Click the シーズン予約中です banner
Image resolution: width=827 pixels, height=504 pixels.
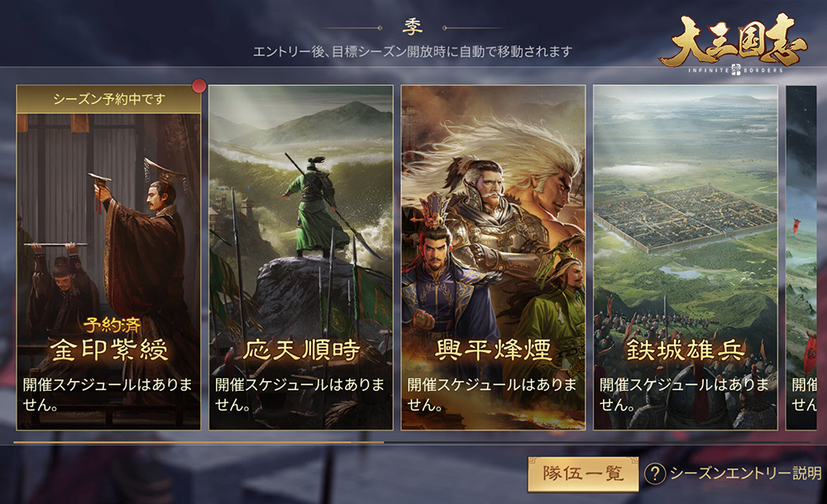point(108,99)
